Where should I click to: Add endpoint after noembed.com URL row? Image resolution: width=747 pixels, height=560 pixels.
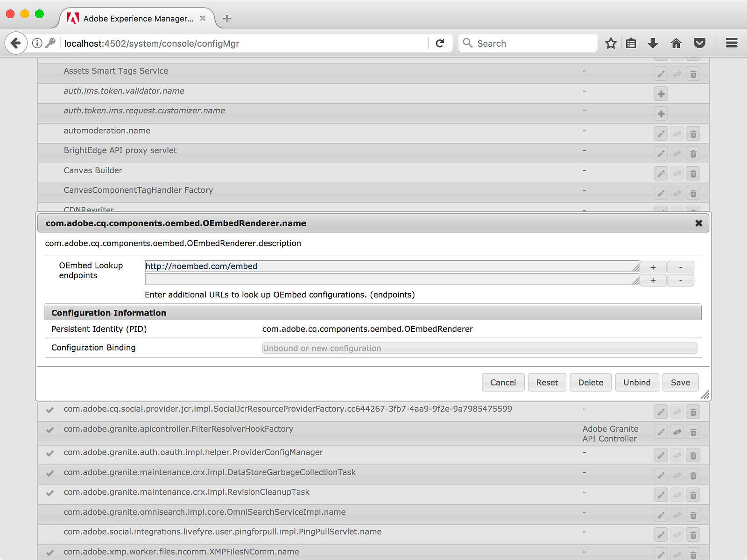pyautogui.click(x=653, y=267)
